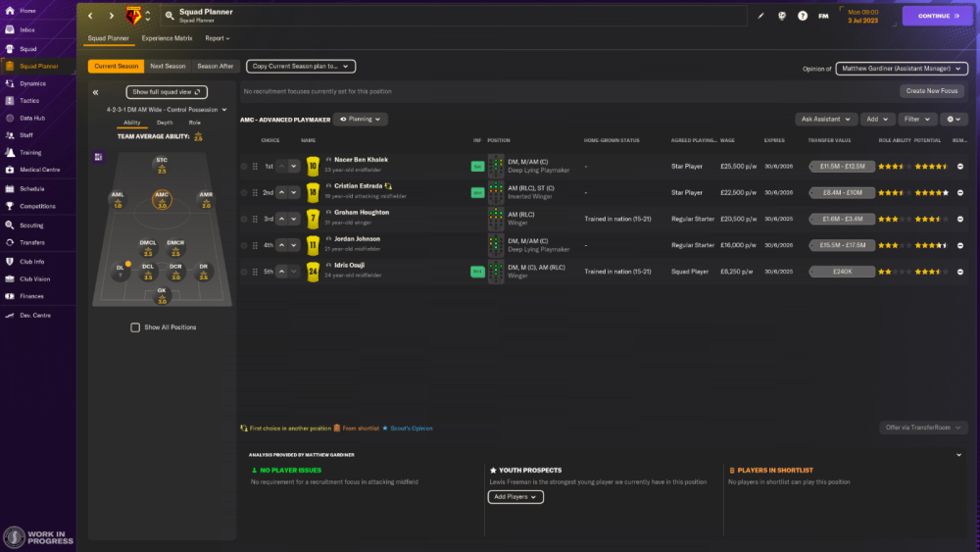Click the Continue button
This screenshot has height=552, width=980.
point(938,16)
